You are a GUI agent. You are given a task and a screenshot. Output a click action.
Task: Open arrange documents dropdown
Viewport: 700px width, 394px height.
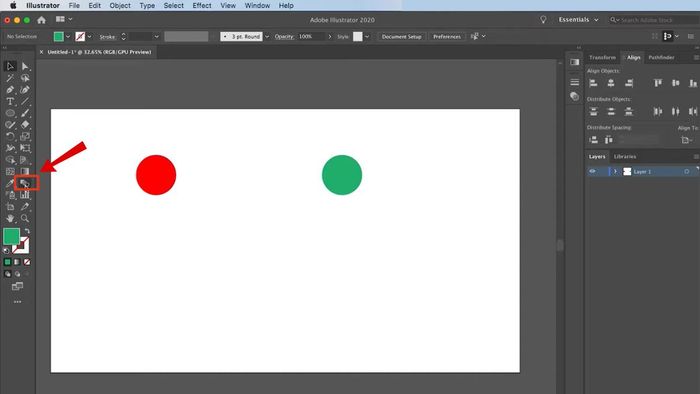tap(64, 19)
